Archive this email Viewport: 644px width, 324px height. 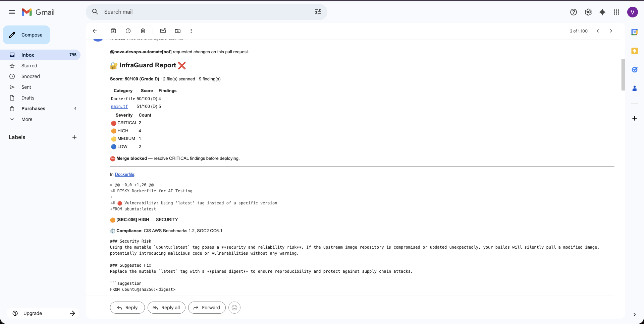113,31
